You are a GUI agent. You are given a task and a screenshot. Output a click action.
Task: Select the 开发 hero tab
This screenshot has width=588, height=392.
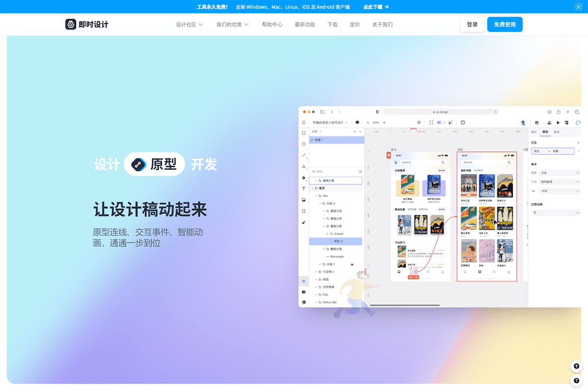[204, 164]
